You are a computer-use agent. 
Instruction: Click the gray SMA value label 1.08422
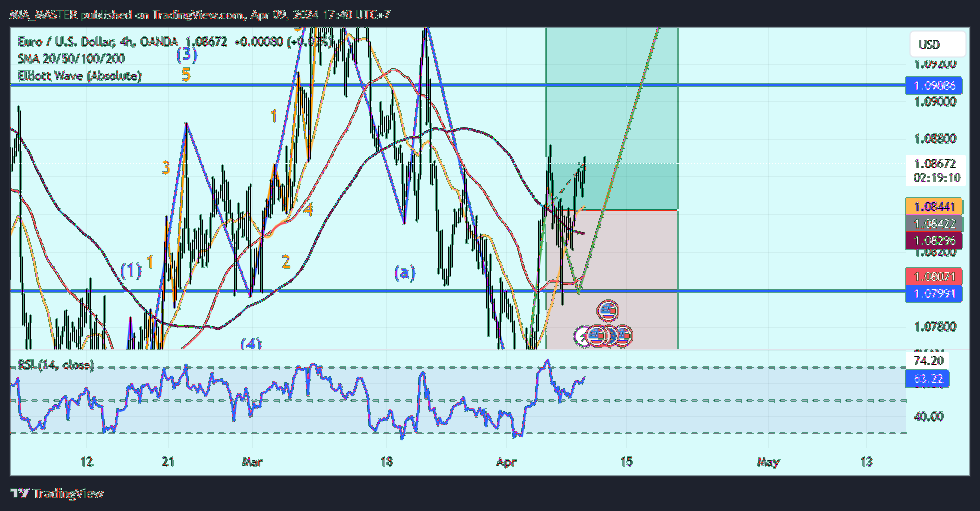coord(934,224)
